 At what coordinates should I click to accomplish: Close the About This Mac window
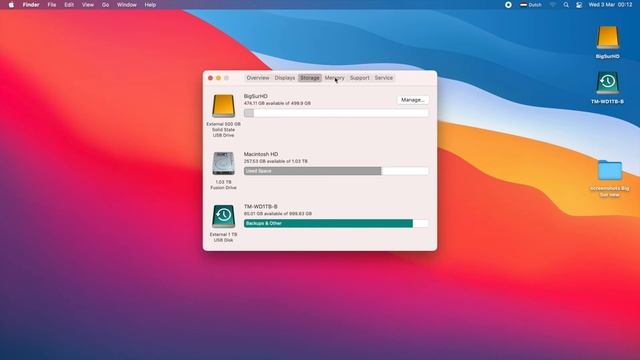pyautogui.click(x=210, y=78)
